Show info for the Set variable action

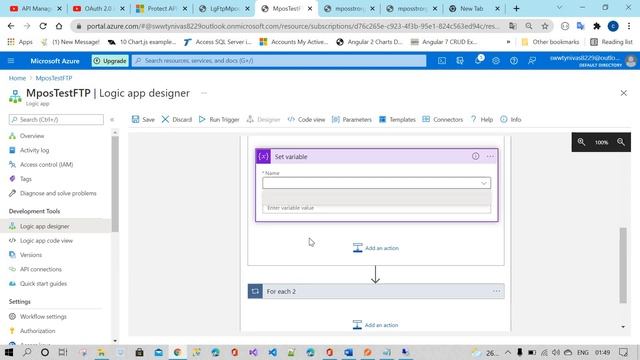coord(476,156)
